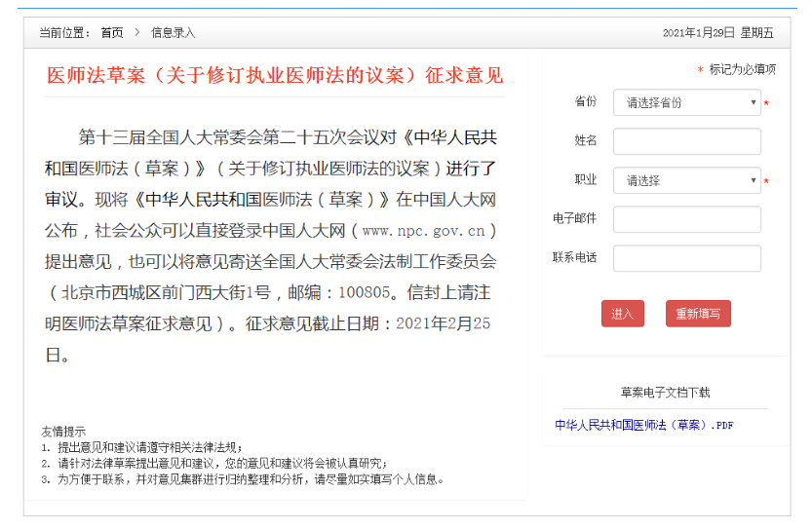
Task: Select 信息录入 in the breadcrumb
Action: coord(173,33)
